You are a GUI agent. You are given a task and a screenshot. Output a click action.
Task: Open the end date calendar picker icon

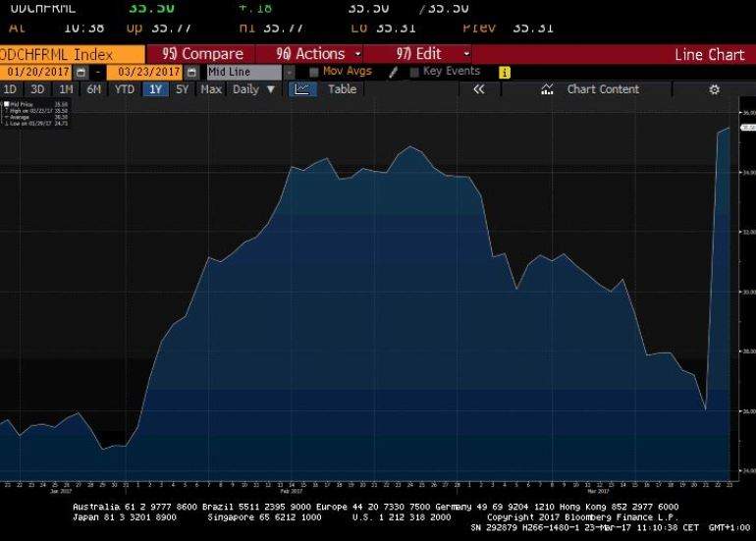click(191, 73)
